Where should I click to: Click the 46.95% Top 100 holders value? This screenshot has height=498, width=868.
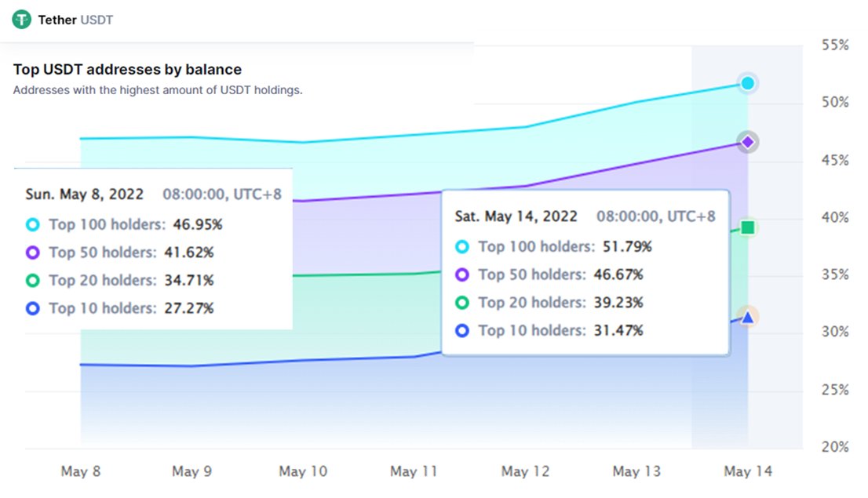pos(198,224)
